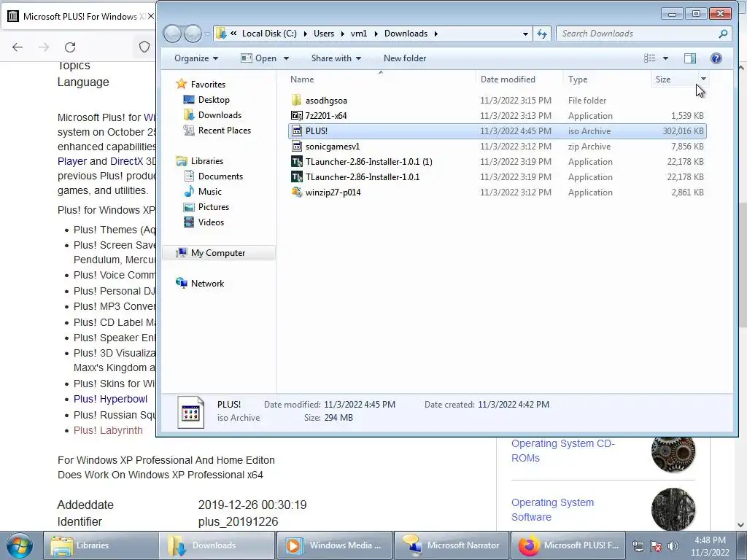
Task: Reload the Firefox page
Action: [x=70, y=47]
